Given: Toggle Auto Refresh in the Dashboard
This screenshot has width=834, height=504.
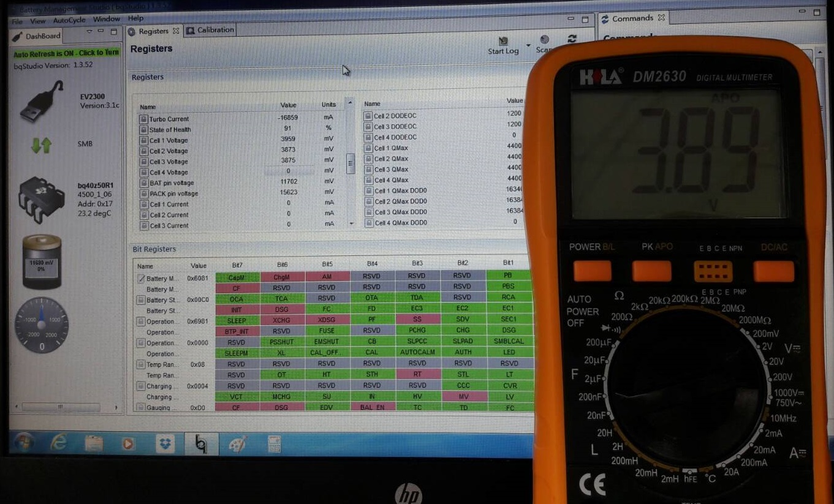Looking at the screenshot, I should [x=66, y=53].
